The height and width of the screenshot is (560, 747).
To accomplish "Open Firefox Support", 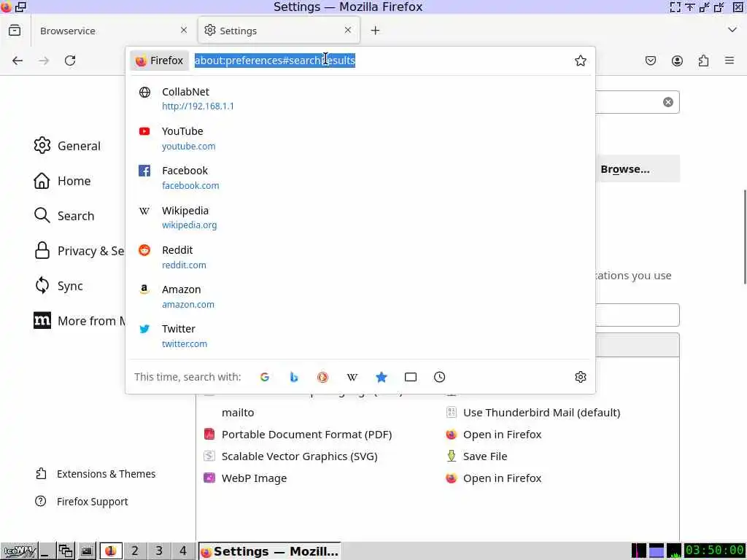I will tap(82, 502).
